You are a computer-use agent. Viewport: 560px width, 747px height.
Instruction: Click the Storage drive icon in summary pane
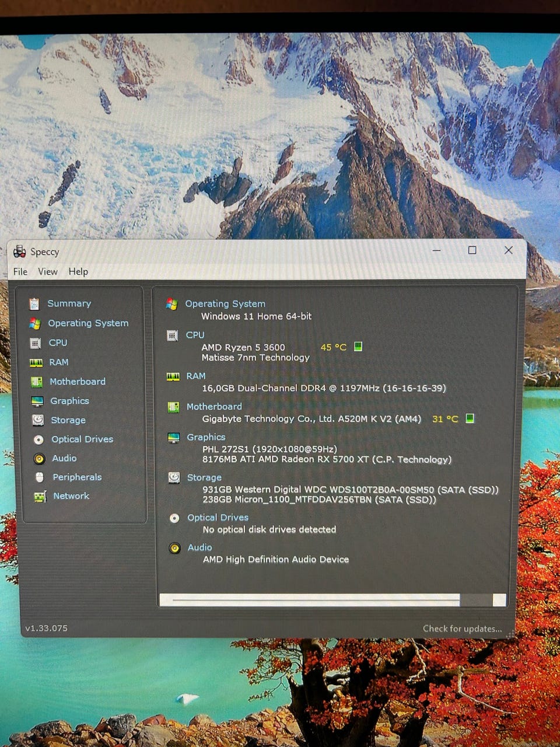point(174,478)
